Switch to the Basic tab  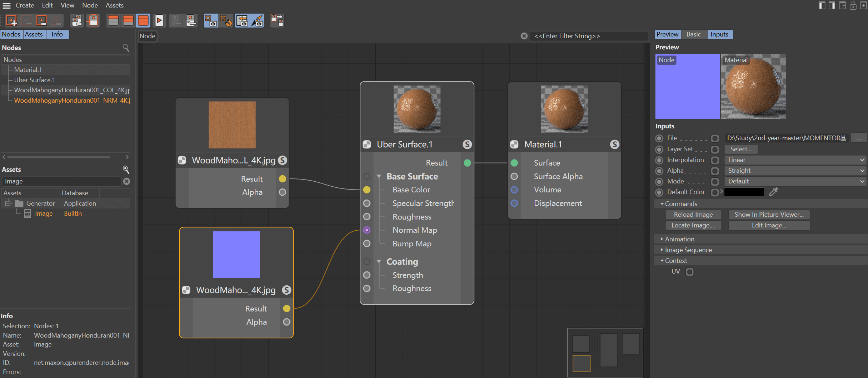(x=693, y=34)
